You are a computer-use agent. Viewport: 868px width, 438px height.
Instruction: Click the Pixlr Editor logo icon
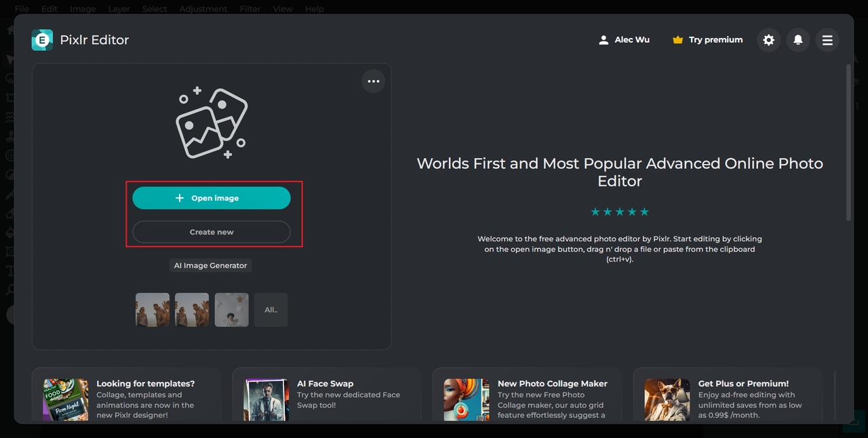click(42, 40)
